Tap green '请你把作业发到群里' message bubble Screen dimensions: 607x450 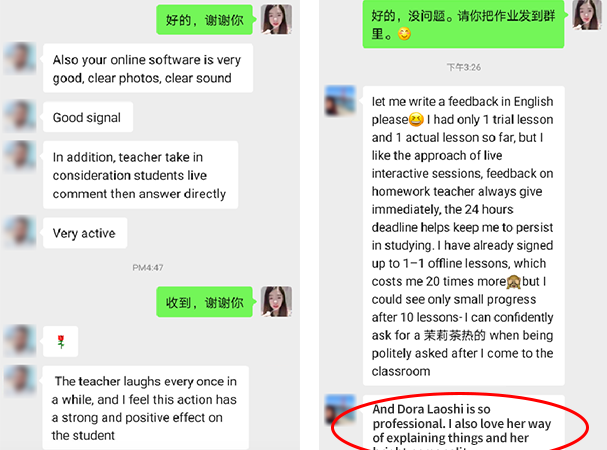(x=463, y=24)
